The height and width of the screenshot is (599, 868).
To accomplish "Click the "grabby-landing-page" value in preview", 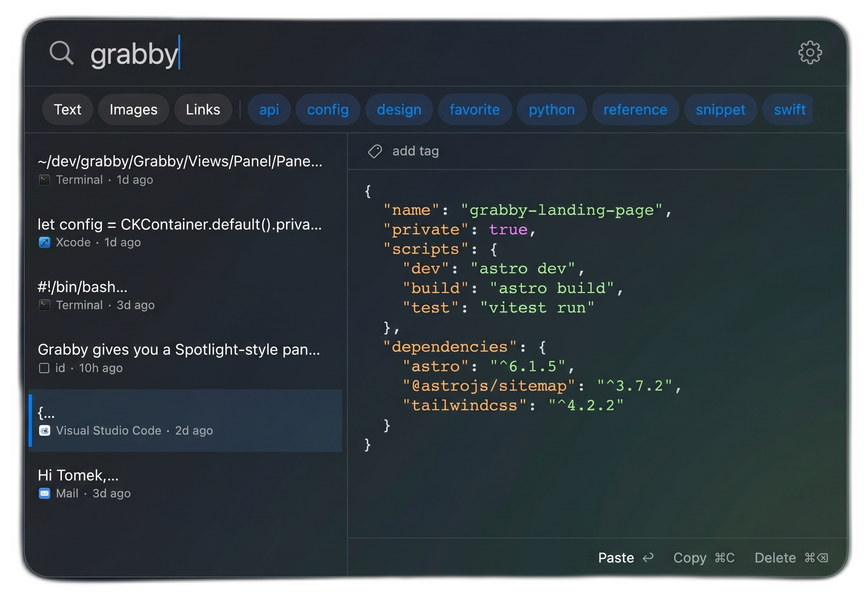I will [x=561, y=210].
